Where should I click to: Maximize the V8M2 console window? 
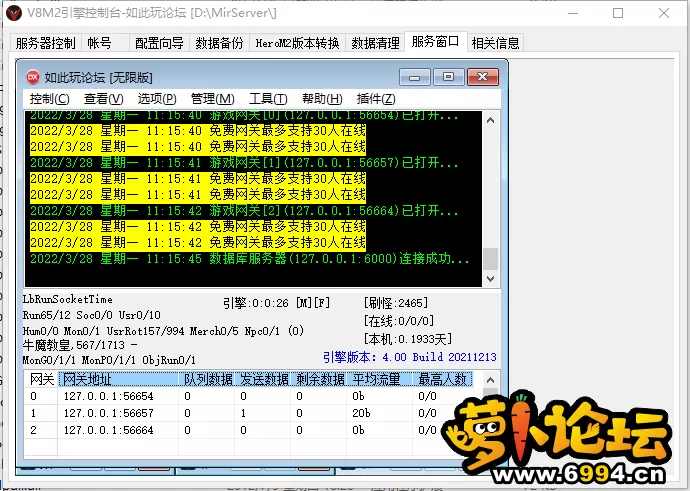(618, 14)
